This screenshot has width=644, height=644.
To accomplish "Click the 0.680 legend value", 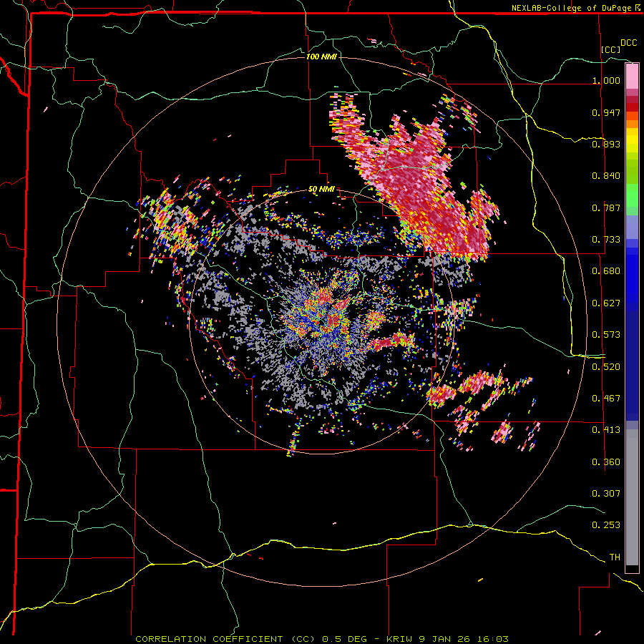I will 606,271.
